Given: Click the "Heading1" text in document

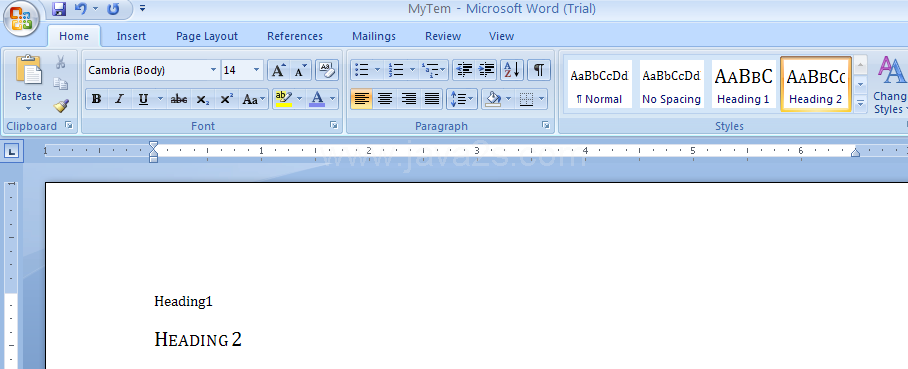Looking at the screenshot, I should pyautogui.click(x=184, y=301).
